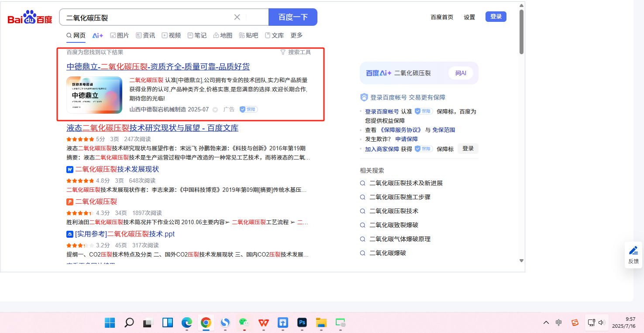This screenshot has width=644, height=333.
Task: Open WeChat from the taskbar
Action: (x=244, y=323)
